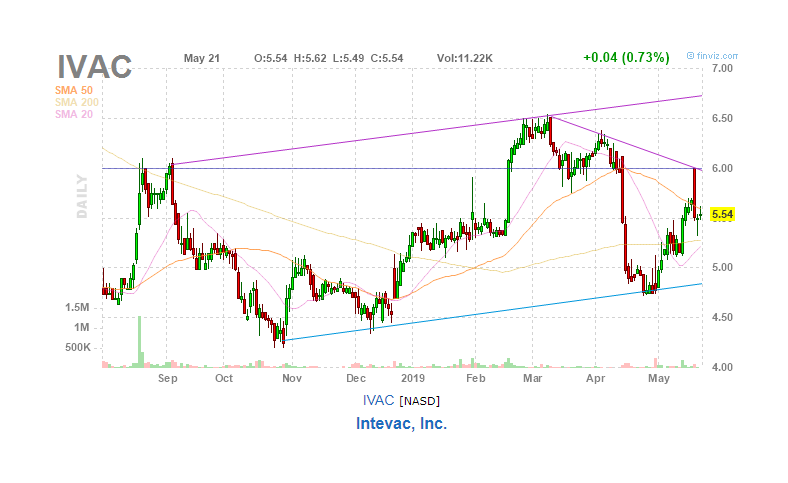Click the Nov month axis label
The image size is (788, 483).
[x=291, y=378]
